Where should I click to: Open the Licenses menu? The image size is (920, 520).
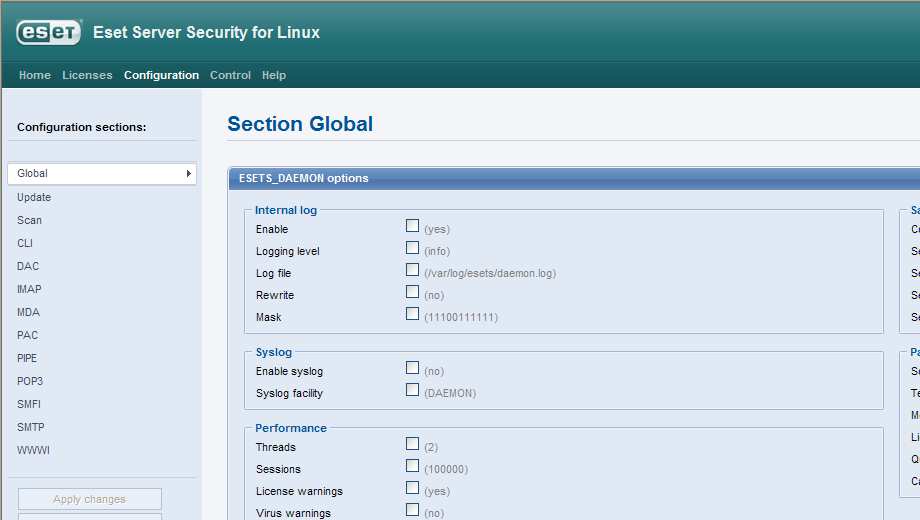click(87, 75)
